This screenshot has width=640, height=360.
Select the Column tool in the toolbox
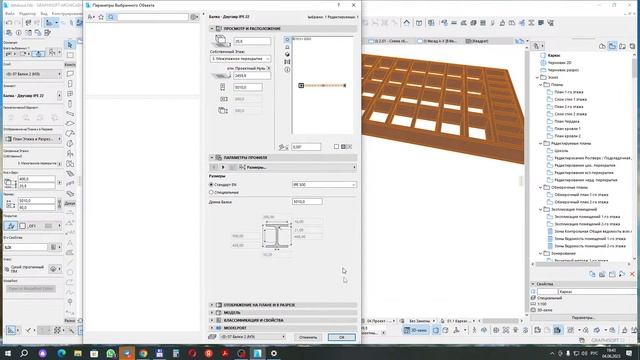click(x=70, y=104)
